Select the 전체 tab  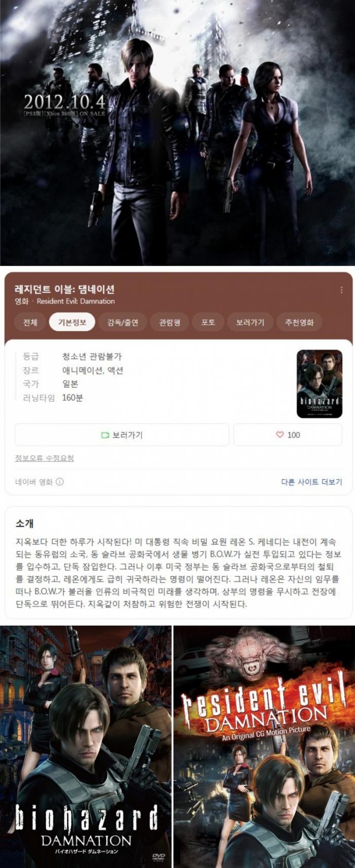[30, 322]
